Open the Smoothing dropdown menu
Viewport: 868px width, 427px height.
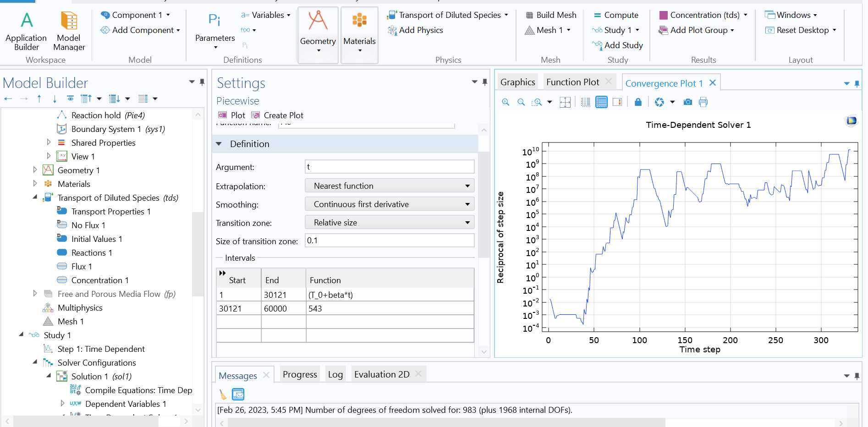[389, 204]
